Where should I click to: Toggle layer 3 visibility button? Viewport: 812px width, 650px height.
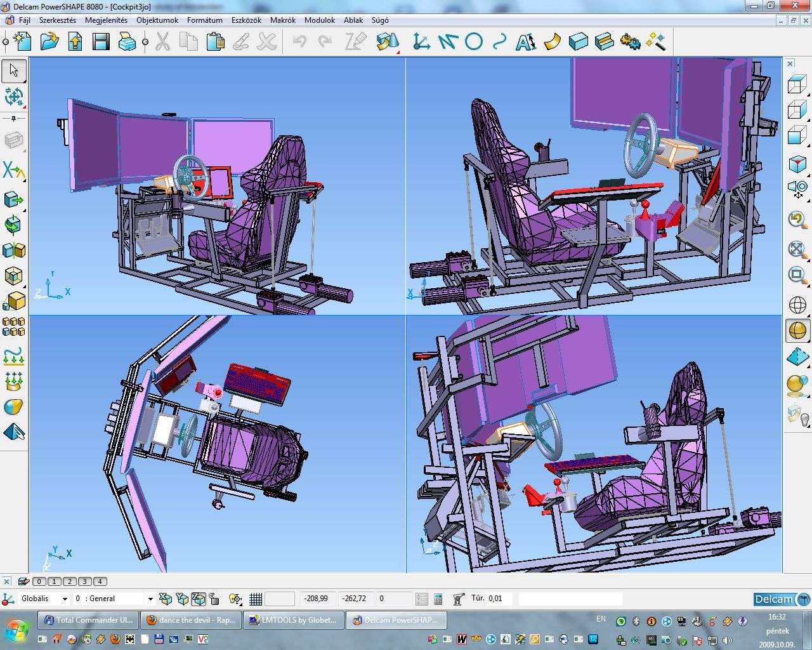click(84, 581)
